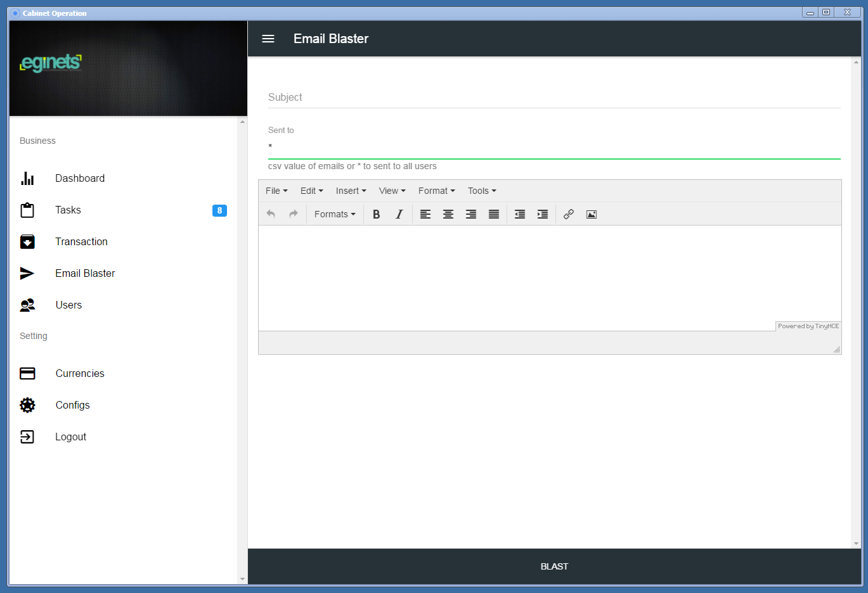Open the hamburger menu icon
Screen dimensions: 868x593
(268, 39)
